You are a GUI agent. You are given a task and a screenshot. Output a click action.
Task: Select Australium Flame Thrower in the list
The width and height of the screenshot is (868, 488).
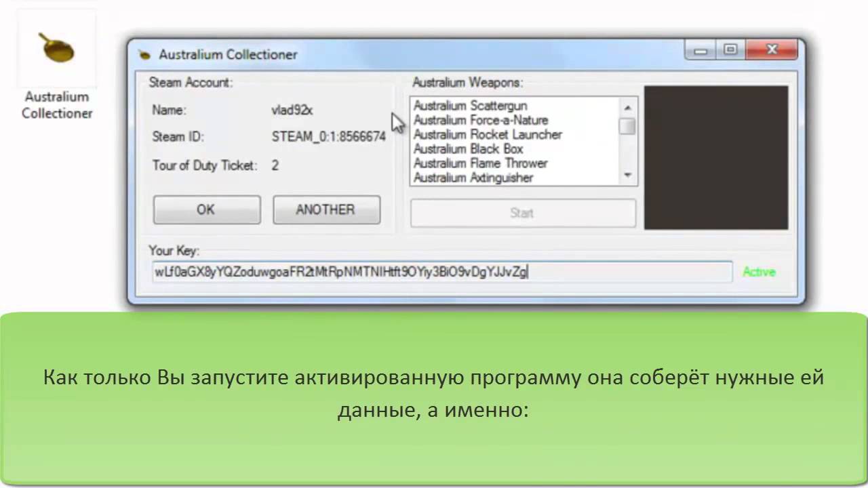point(514,163)
